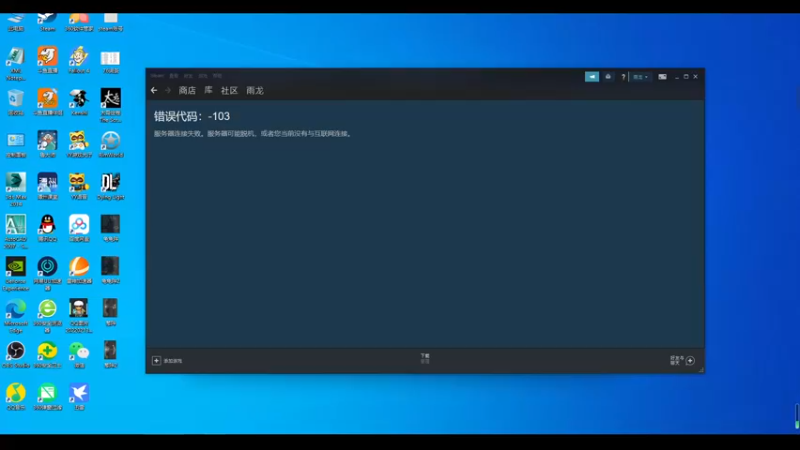Image resolution: width=800 pixels, height=450 pixels.
Task: Open the 帮助 help menu
Action: tap(217, 76)
